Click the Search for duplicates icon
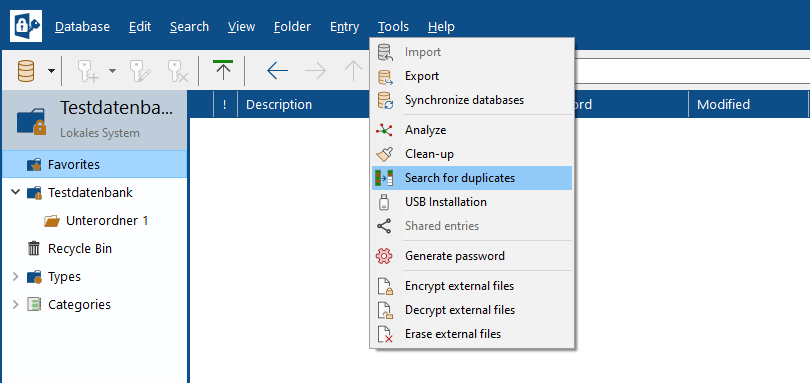 tap(384, 178)
